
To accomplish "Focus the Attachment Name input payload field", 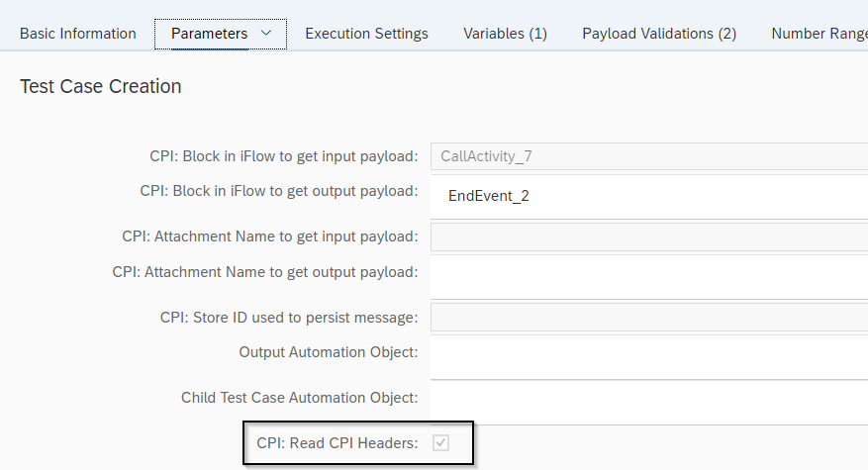I will [x=648, y=236].
